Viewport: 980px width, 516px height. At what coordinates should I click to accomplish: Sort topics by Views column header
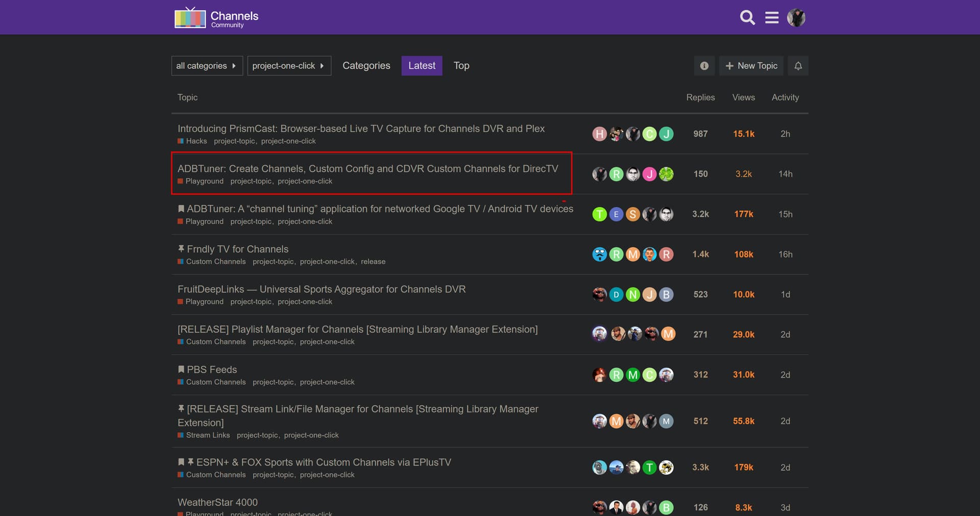743,98
